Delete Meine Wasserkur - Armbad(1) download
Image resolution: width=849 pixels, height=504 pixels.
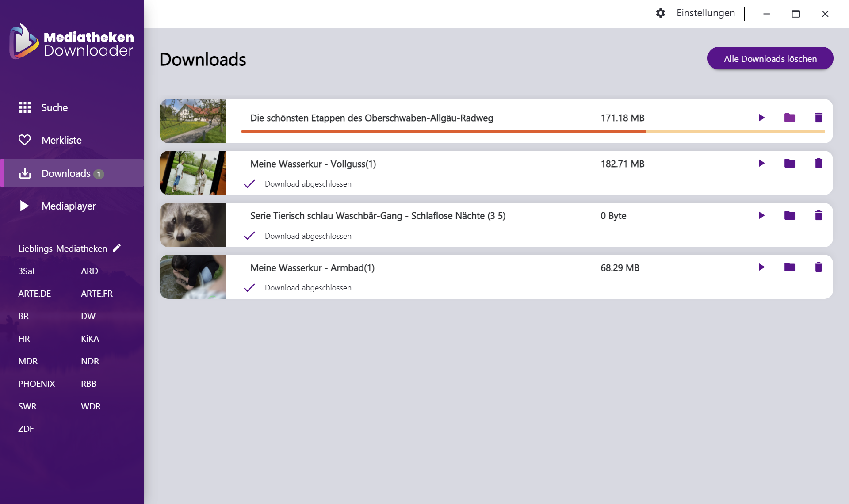tap(818, 267)
